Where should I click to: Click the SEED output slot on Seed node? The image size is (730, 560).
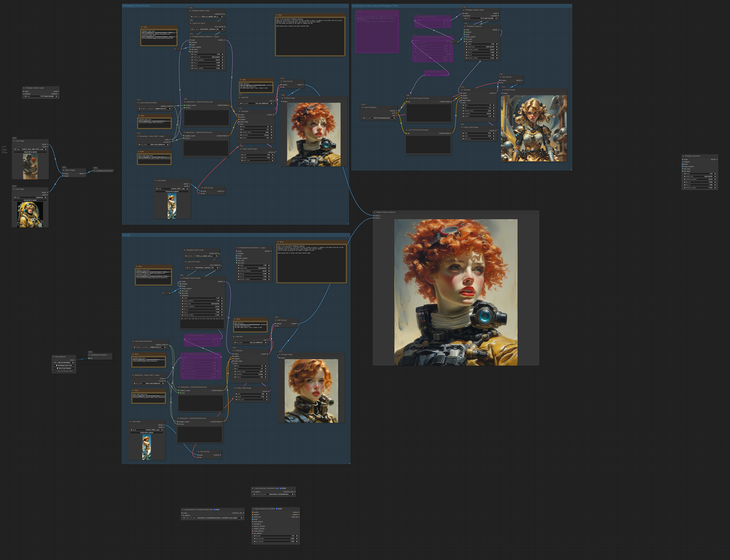(x=75, y=360)
